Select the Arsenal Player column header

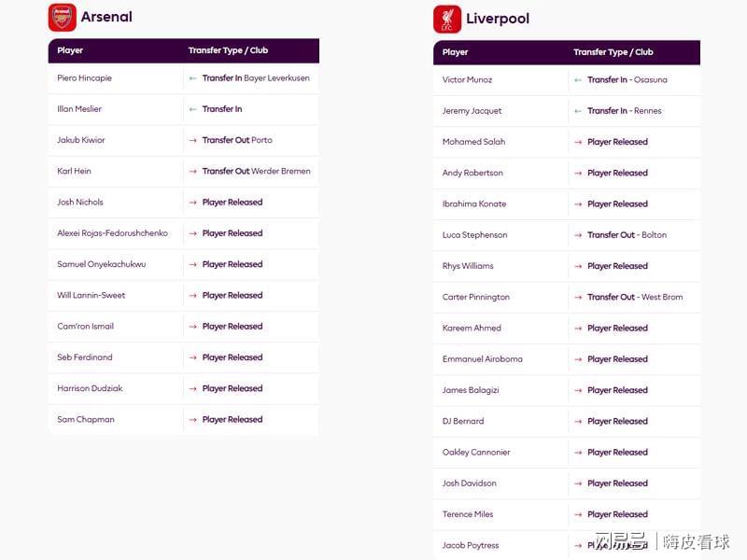[70, 50]
